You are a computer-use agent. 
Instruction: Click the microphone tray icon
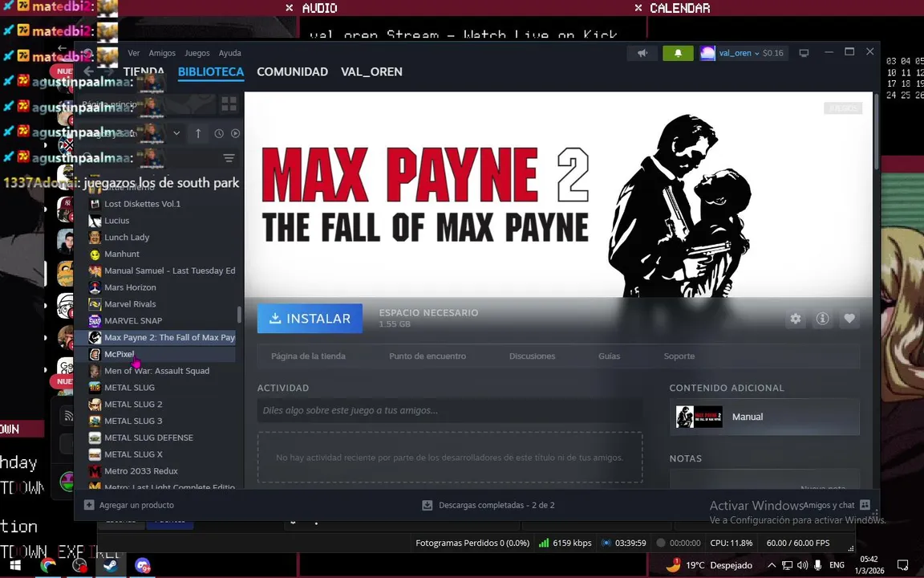[x=817, y=565]
